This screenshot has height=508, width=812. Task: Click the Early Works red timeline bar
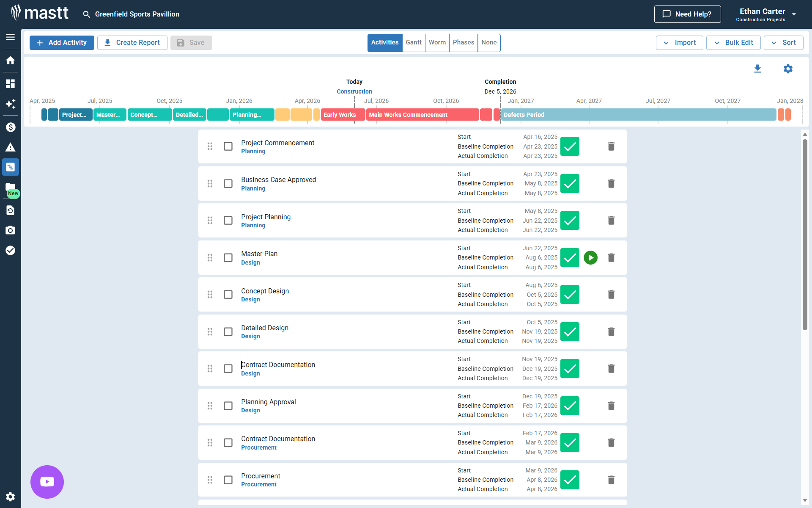tap(343, 115)
